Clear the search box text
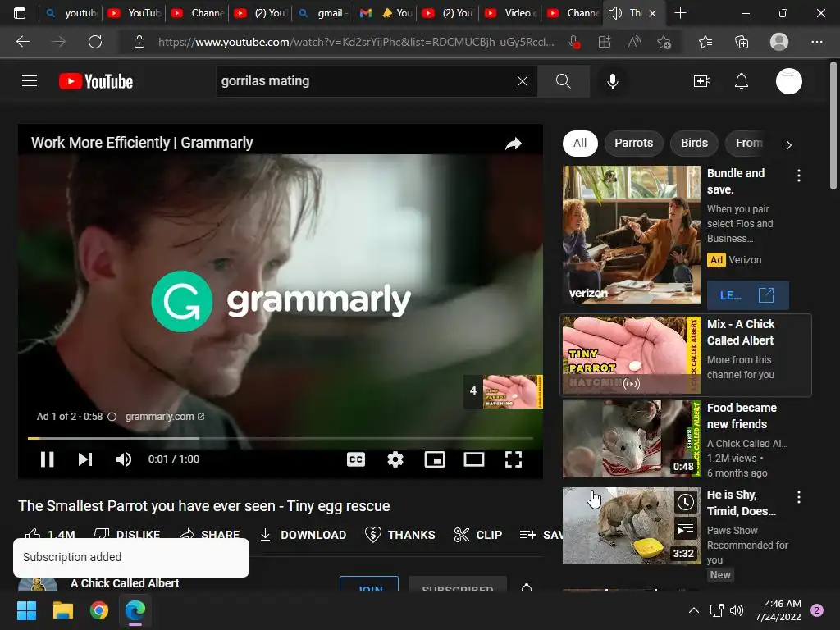840x630 pixels. [x=523, y=81]
